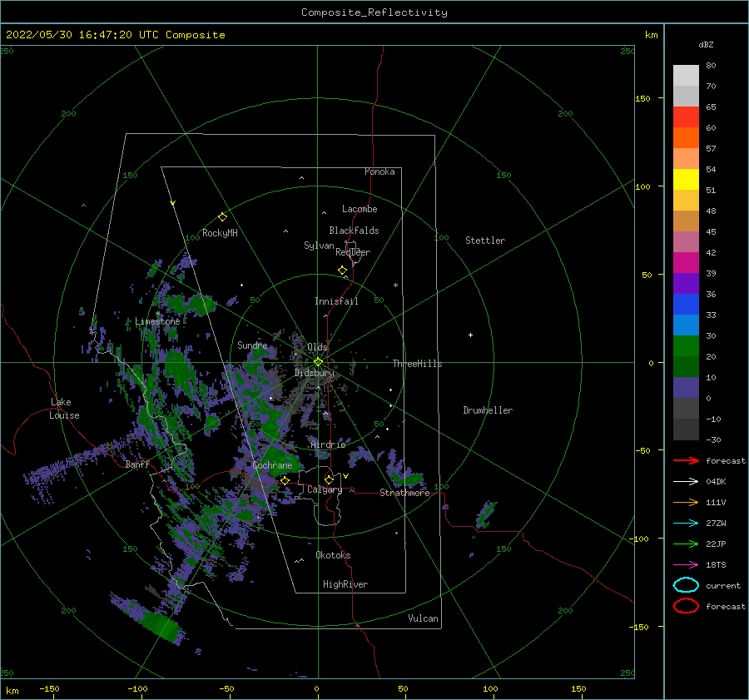Click the Okotoks city label

[333, 555]
